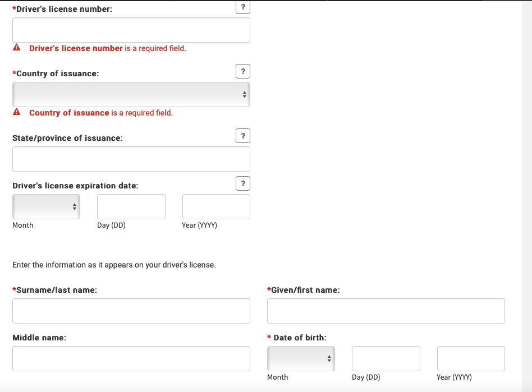
Task: Click help icon for Driver's license number
Action: click(x=242, y=7)
